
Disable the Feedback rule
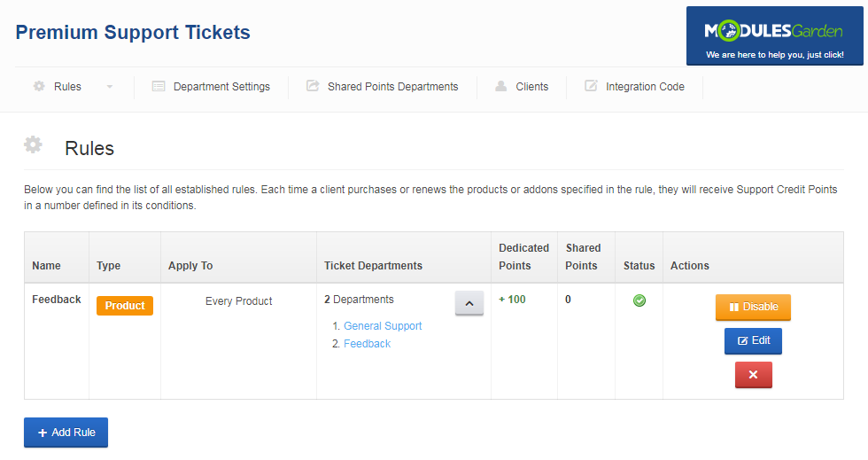click(754, 307)
